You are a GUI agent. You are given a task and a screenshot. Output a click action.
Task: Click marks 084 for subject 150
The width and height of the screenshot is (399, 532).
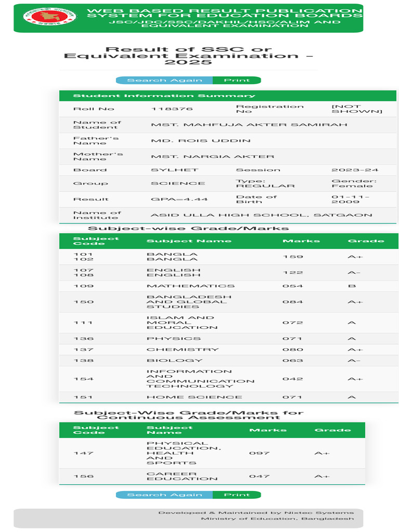(293, 302)
